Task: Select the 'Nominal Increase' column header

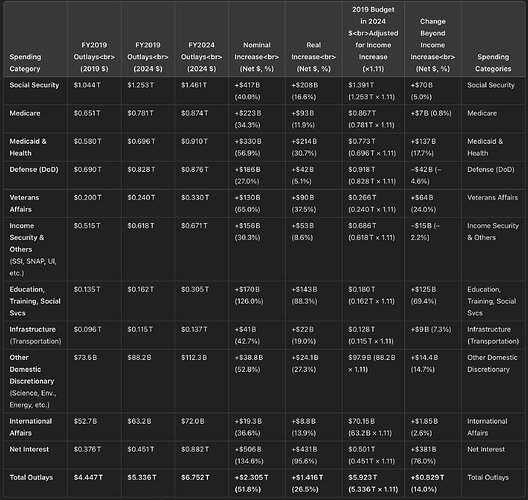Action: (x=257, y=57)
